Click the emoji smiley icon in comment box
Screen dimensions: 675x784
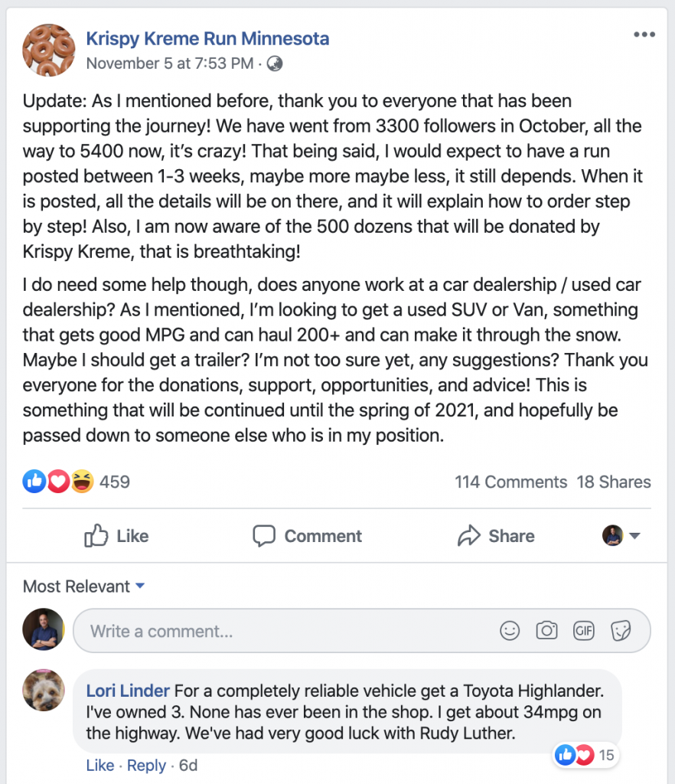pyautogui.click(x=510, y=631)
